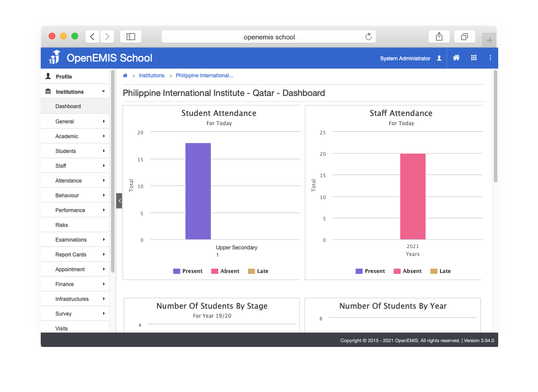Show all browser tabs
The width and height of the screenshot is (538, 392).
point(465,37)
